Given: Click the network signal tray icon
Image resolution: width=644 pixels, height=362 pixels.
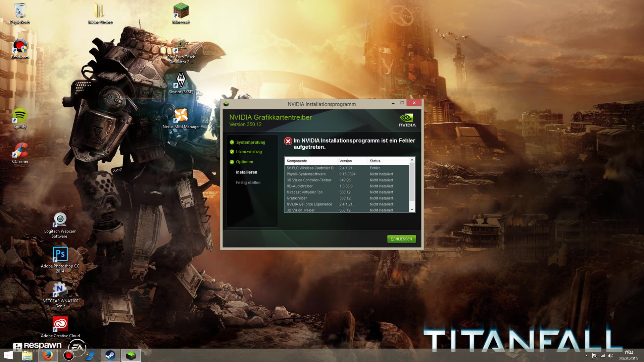Looking at the screenshot, I should pyautogui.click(x=603, y=356).
